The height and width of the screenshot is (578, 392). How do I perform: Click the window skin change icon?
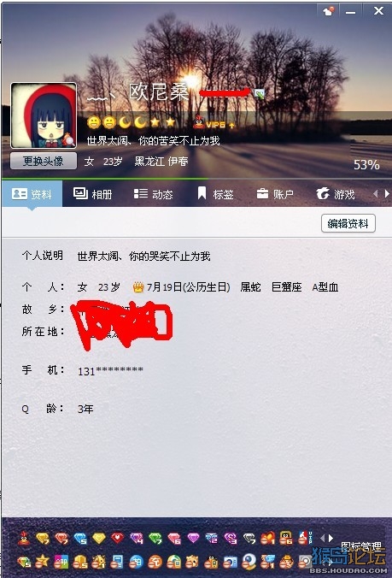tap(328, 11)
